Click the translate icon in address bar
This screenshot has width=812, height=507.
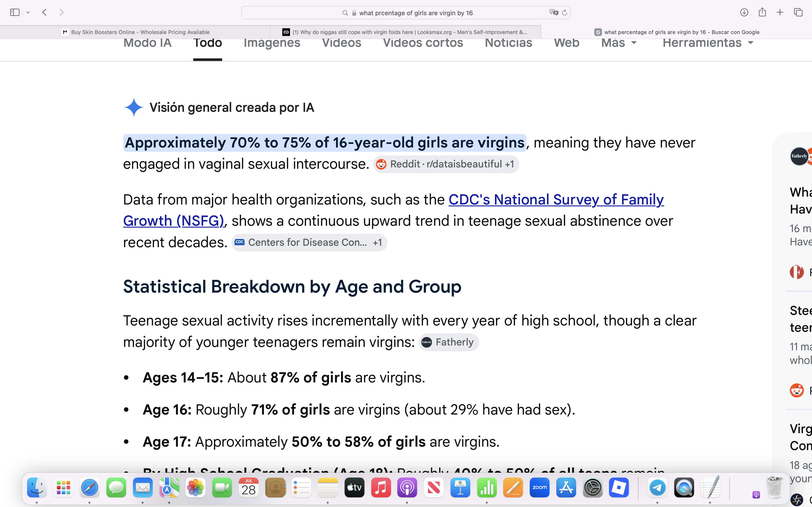[x=554, y=12]
